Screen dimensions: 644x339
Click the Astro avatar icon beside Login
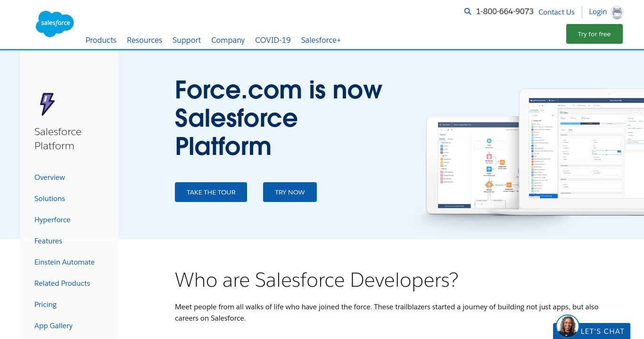point(617,12)
